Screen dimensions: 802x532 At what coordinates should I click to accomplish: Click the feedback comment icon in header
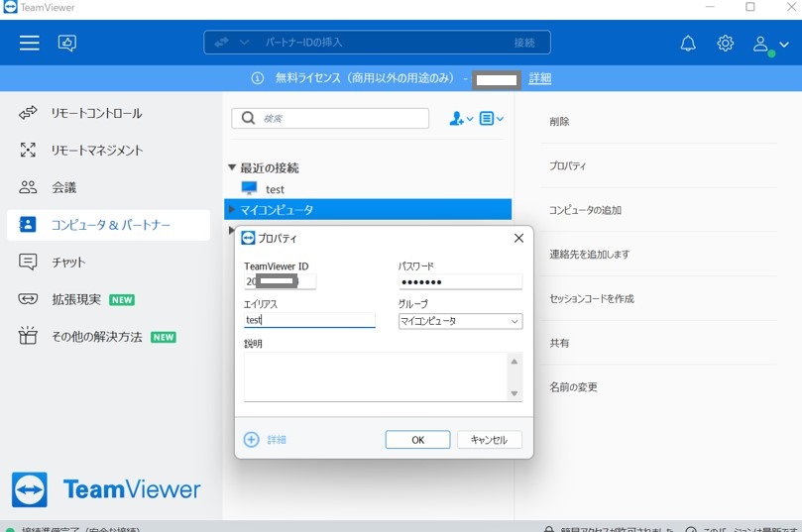[x=67, y=43]
